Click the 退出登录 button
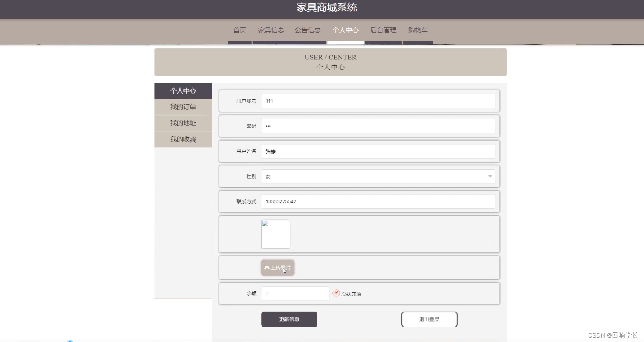The height and width of the screenshot is (342, 644). tap(429, 319)
